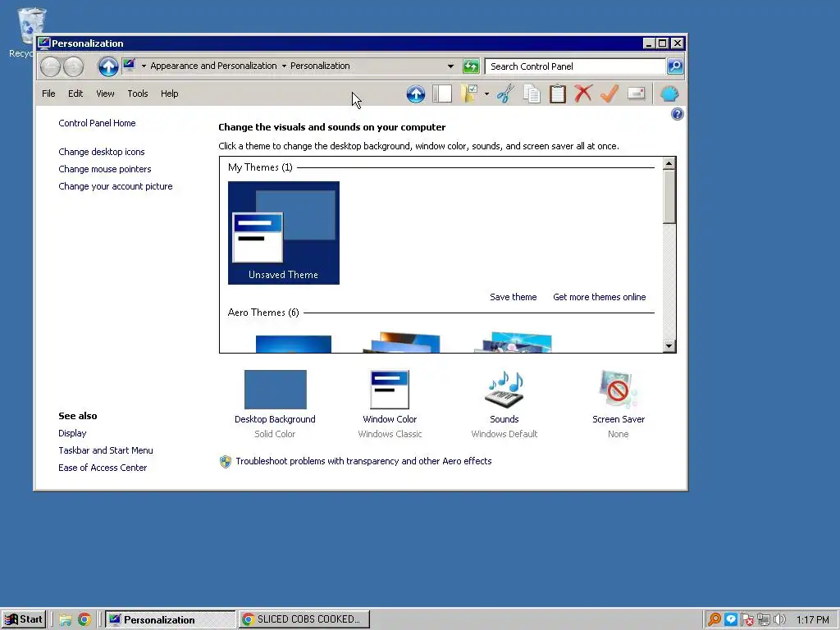The image size is (840, 630).
Task: Click the themes list scrollbar thumb
Action: (x=669, y=197)
